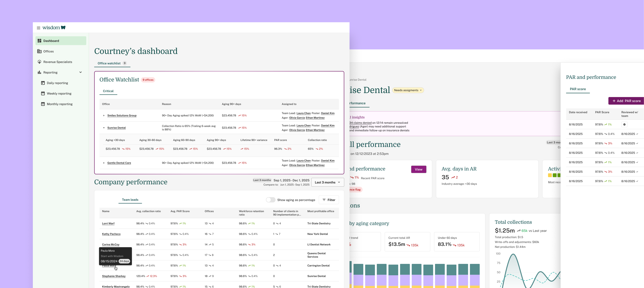Click the Dashboard grid icon
The image size is (644, 288).
pos(39,41)
